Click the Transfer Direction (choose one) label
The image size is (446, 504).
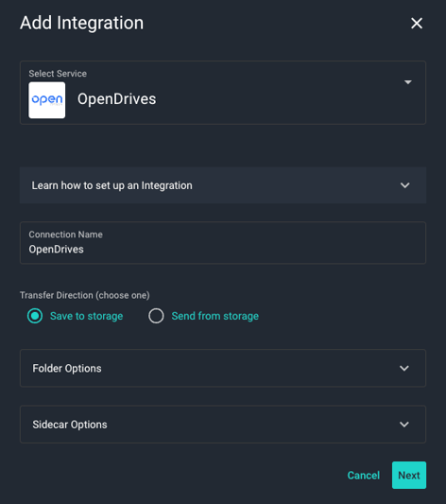pyautogui.click(x=85, y=295)
